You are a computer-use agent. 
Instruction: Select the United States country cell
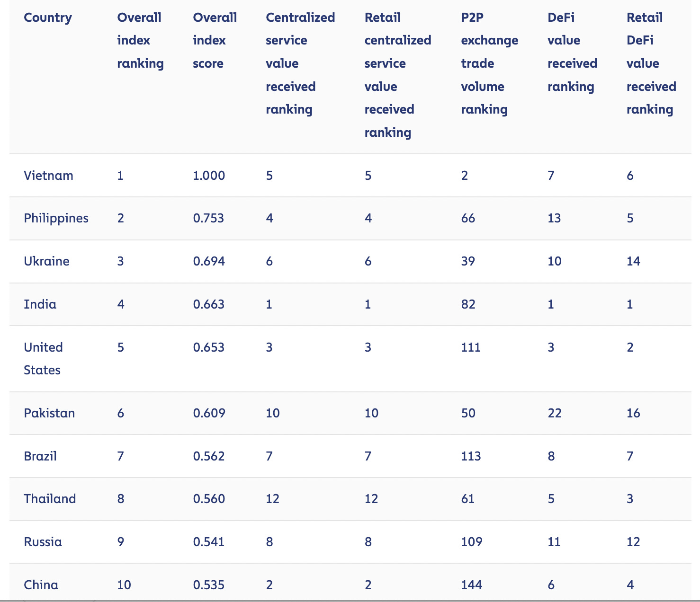point(44,359)
